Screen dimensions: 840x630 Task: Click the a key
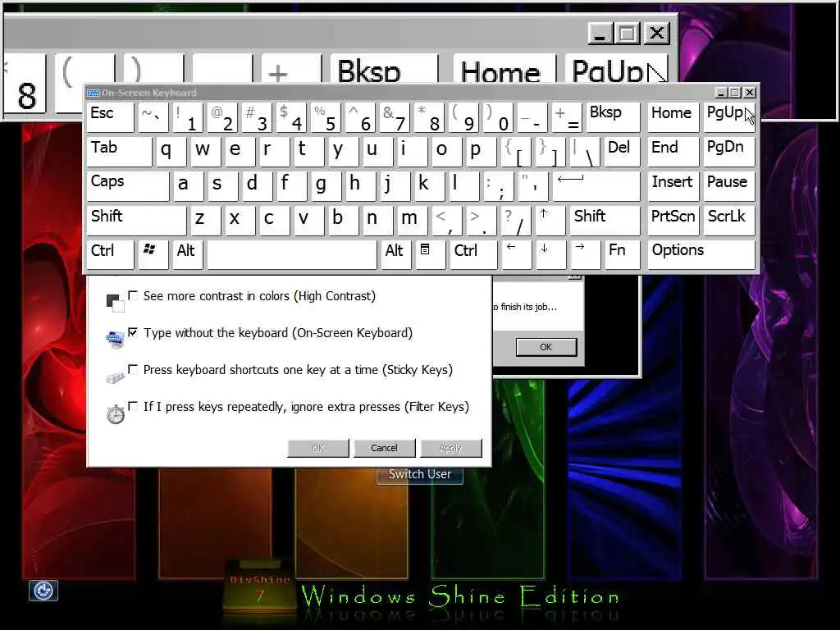pyautogui.click(x=188, y=186)
